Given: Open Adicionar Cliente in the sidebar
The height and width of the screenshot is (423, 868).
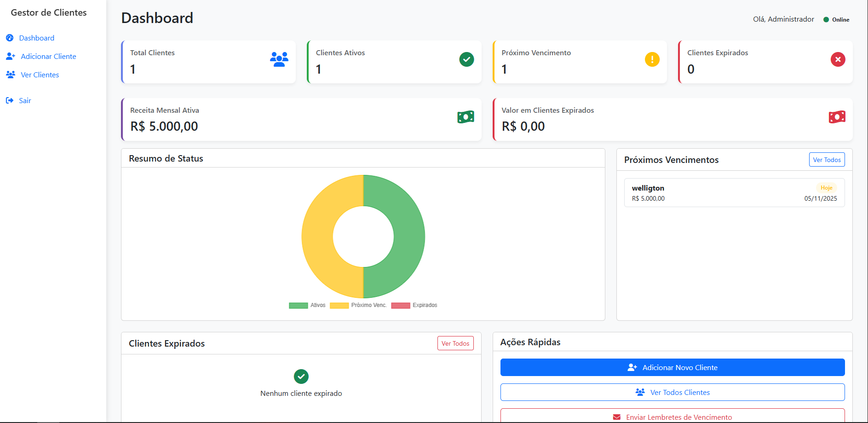Looking at the screenshot, I should [48, 56].
